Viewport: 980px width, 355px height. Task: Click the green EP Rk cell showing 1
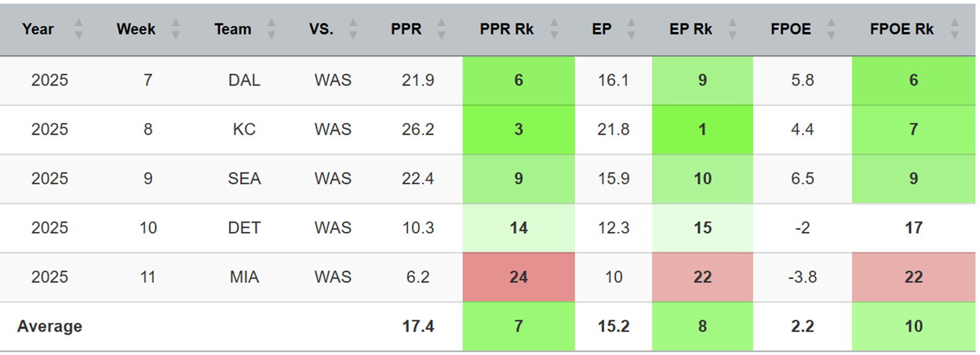pos(702,129)
